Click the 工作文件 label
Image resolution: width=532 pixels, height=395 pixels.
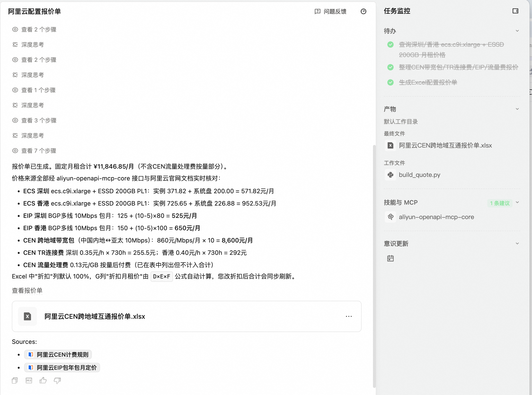click(x=395, y=163)
